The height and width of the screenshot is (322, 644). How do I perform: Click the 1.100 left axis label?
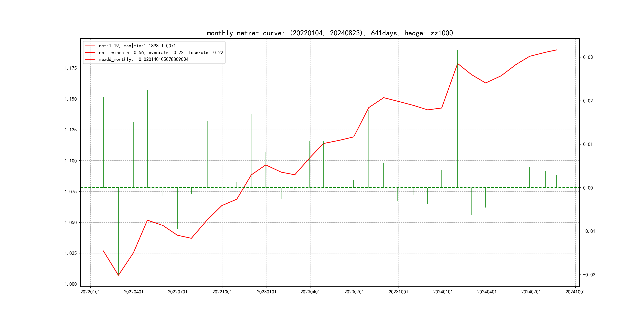pyautogui.click(x=71, y=161)
